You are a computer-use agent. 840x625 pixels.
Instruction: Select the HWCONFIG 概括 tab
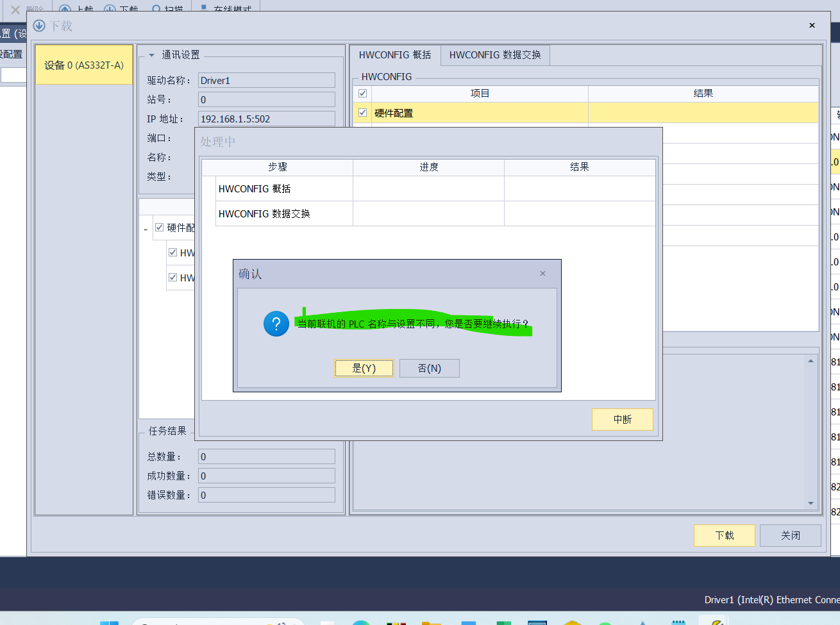coord(395,55)
